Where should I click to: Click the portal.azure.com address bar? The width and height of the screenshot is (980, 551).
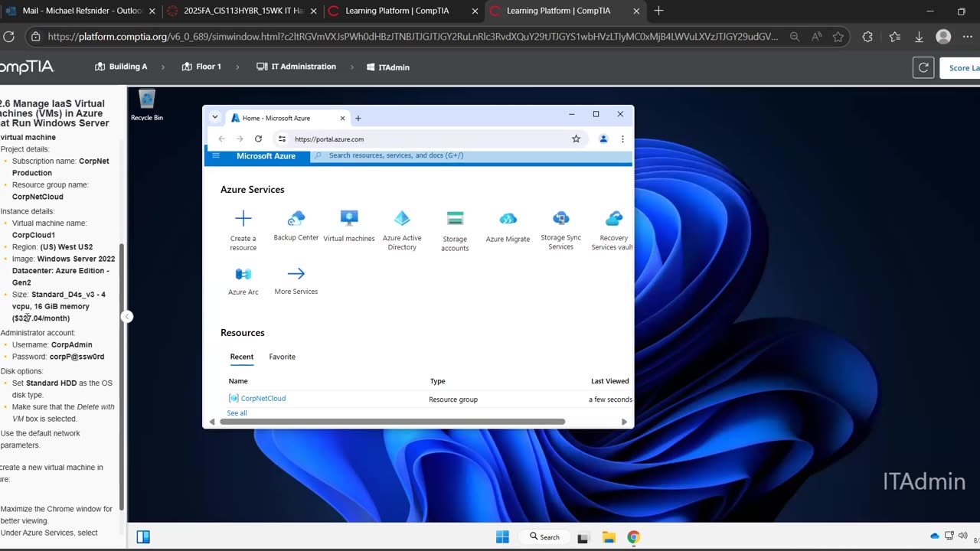[430, 139]
